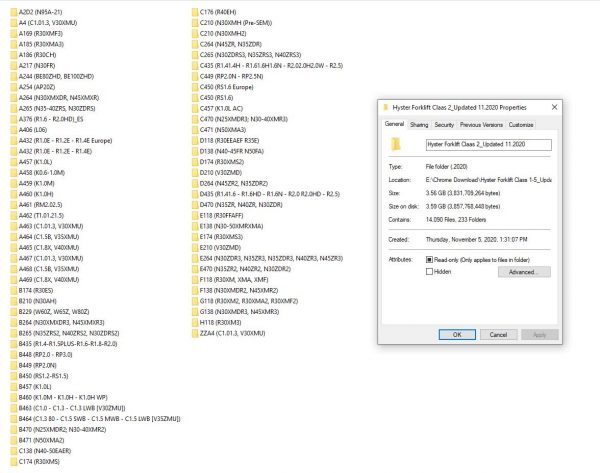This screenshot has height=473, width=600.
Task: Select the folder icon of C449 (RP2.0N - RP2.5N)
Action: [195, 77]
